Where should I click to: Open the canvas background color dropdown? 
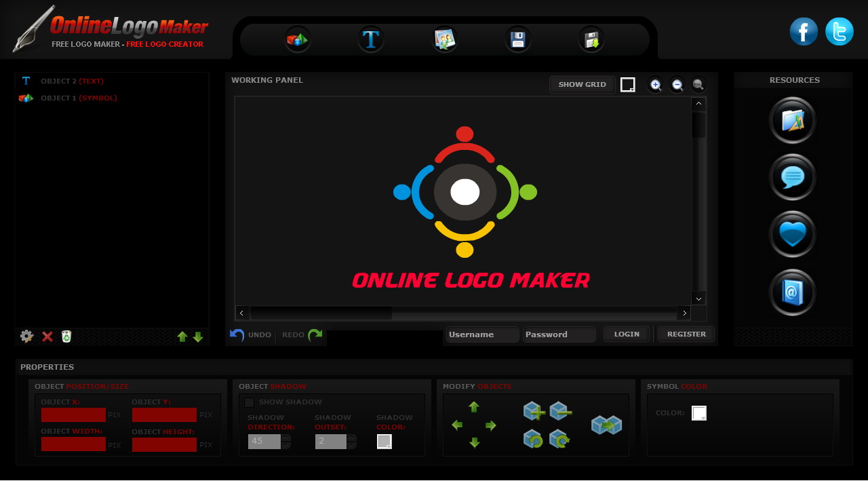coord(628,85)
